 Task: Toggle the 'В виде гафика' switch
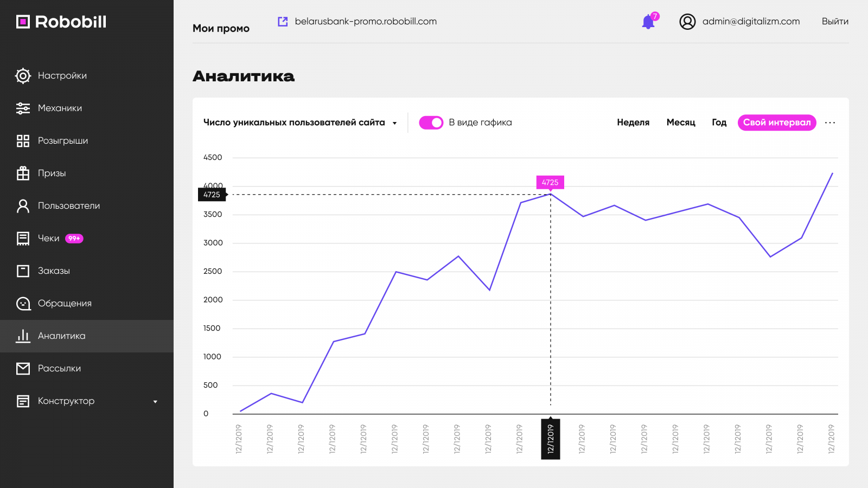coord(431,123)
